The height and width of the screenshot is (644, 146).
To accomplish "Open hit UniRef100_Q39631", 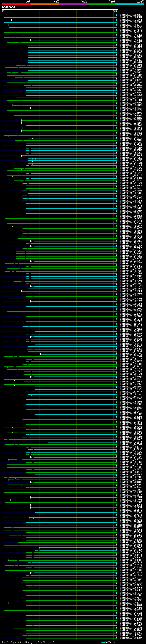I will (131, 30).
